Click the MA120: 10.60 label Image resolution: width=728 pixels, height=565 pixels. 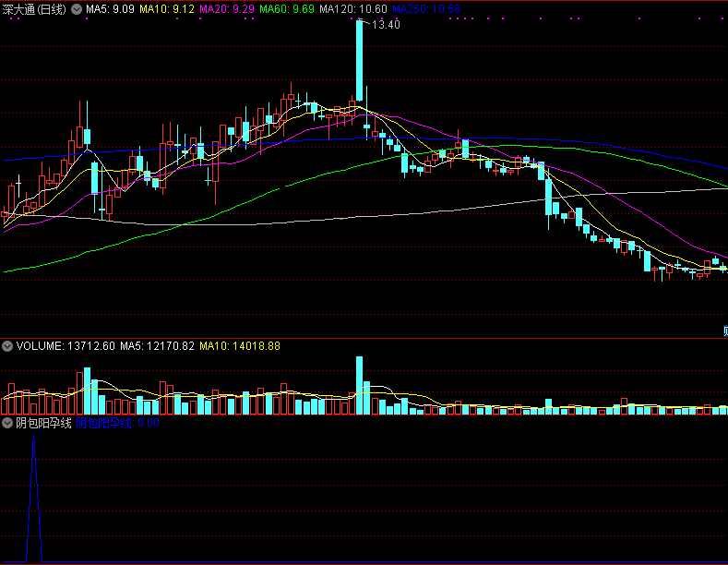pyautogui.click(x=352, y=9)
